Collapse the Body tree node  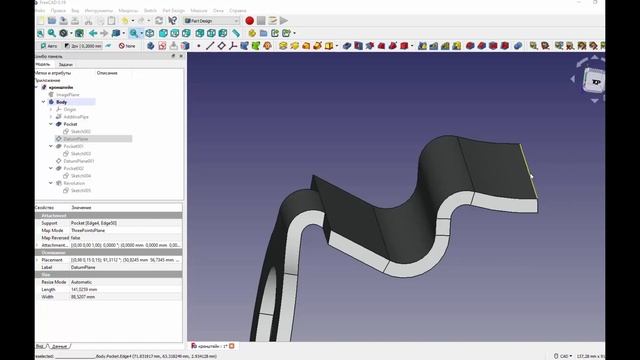coord(44,102)
